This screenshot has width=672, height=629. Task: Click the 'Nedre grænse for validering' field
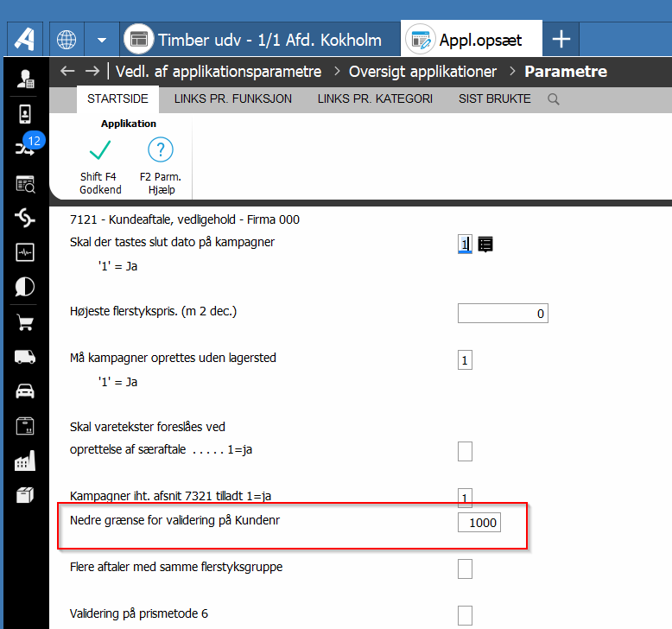(479, 523)
